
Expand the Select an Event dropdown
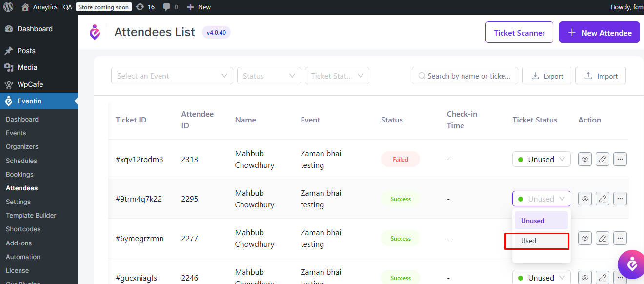tap(172, 76)
